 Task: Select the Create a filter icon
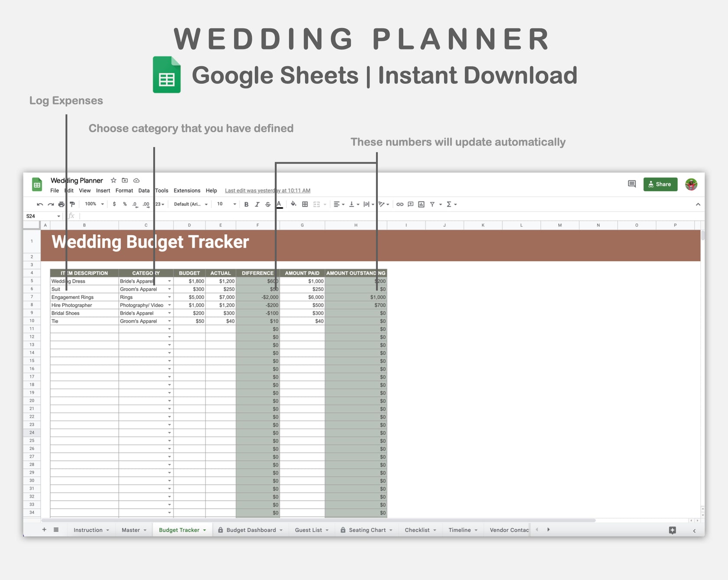tap(432, 204)
